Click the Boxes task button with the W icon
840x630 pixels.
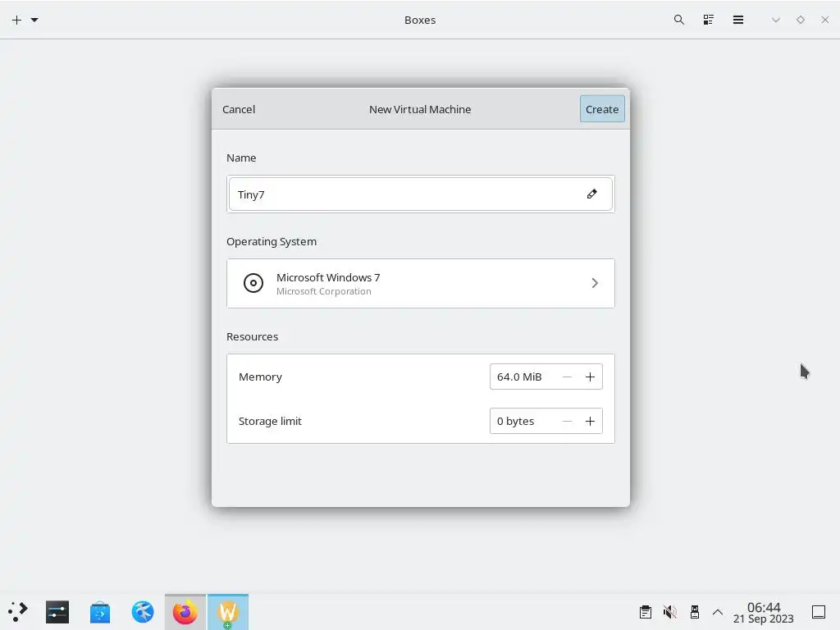[x=228, y=612]
